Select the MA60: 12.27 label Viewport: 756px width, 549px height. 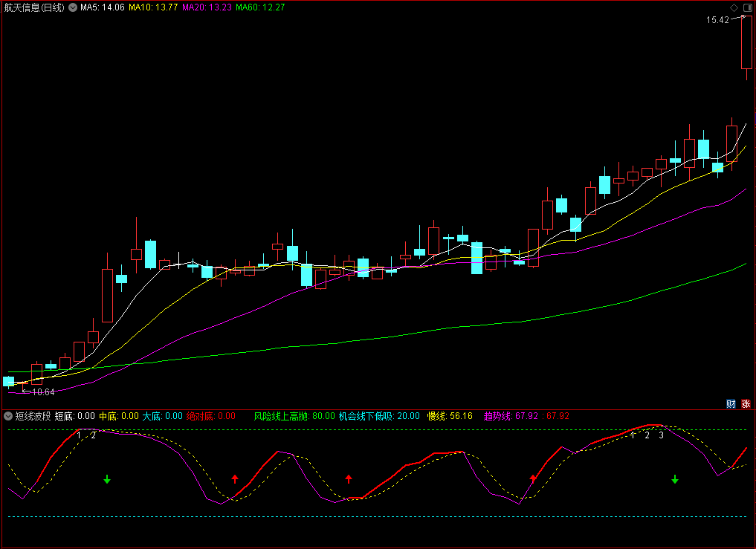(260, 7)
